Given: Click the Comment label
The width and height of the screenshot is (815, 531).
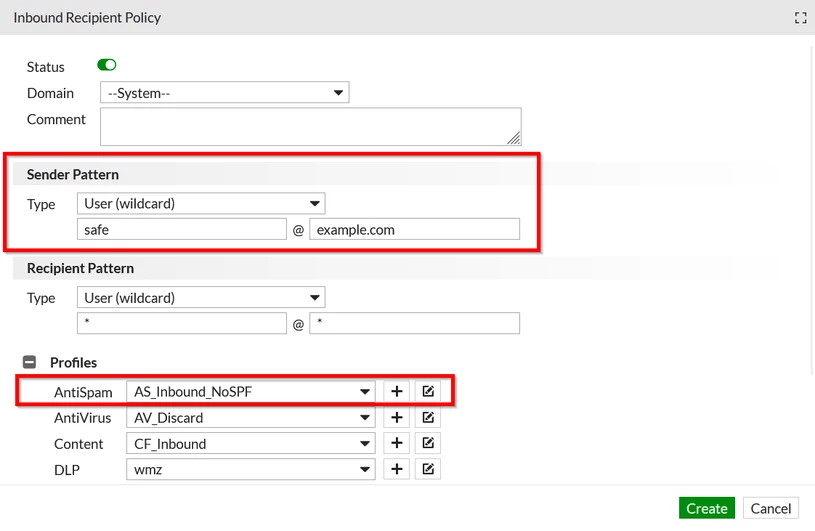Looking at the screenshot, I should [56, 119].
